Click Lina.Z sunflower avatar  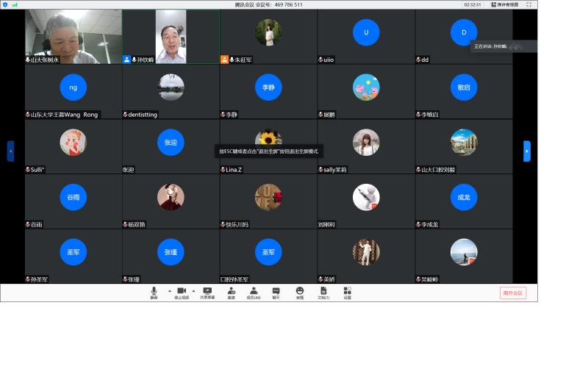pyautogui.click(x=268, y=137)
